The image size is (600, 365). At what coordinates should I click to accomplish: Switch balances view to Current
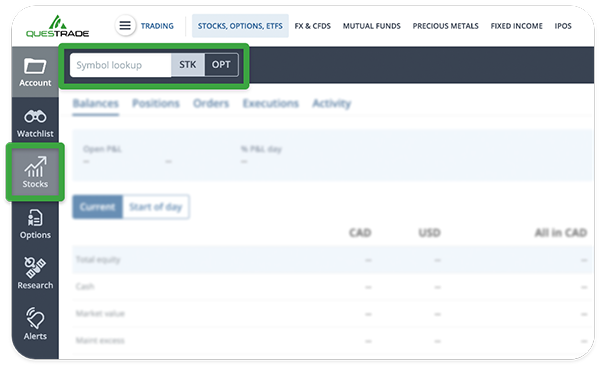[x=98, y=207]
